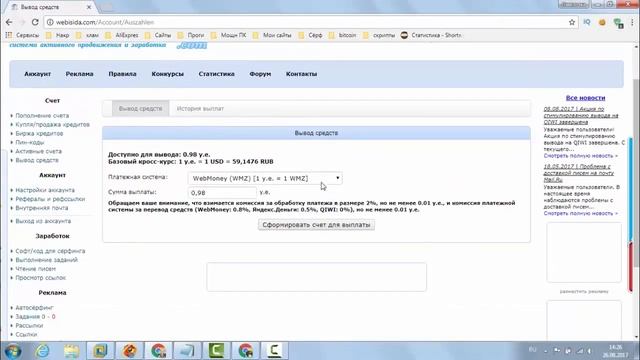Open 'Чтение писем' sidebar link
The height and width of the screenshot is (360, 640).
click(36, 269)
